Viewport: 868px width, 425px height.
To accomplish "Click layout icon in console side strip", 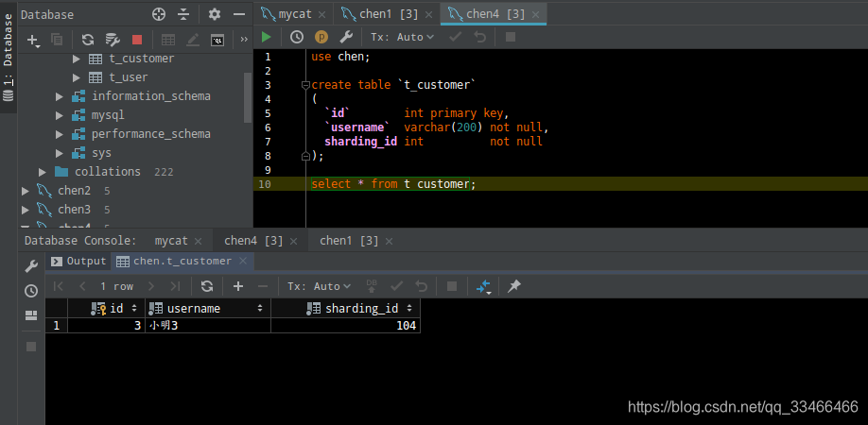I will pyautogui.click(x=31, y=315).
